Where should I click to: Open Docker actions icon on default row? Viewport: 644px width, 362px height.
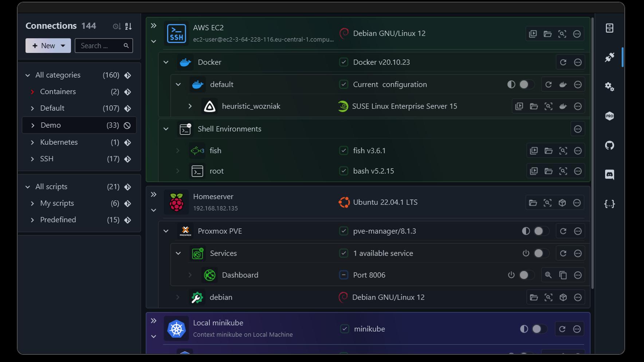563,84
